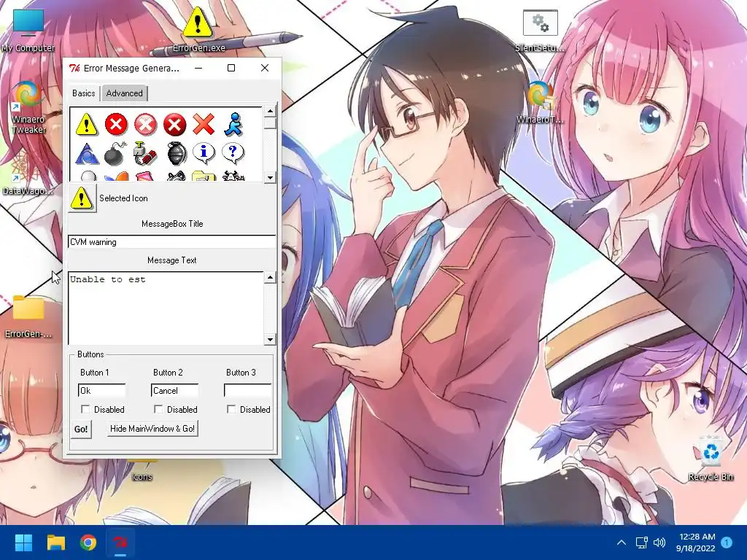Select the WinaeroT... installer desktop icon

(540, 102)
